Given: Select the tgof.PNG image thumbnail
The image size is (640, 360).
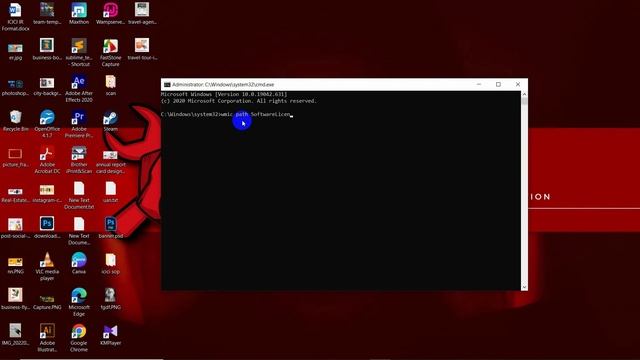Looking at the screenshot, I should click(111, 296).
